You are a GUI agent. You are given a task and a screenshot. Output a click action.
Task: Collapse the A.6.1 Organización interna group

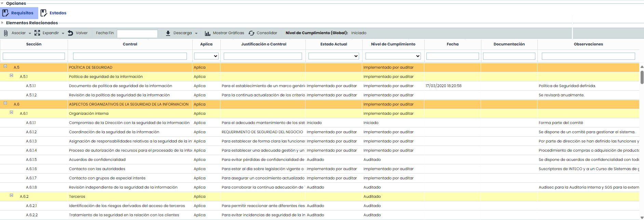point(11,112)
